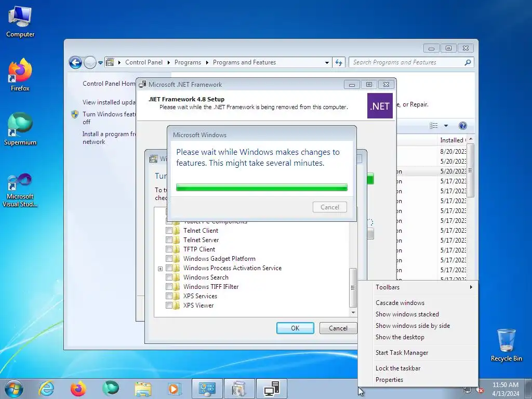
Task: Click the network tray icon
Action: (467, 390)
